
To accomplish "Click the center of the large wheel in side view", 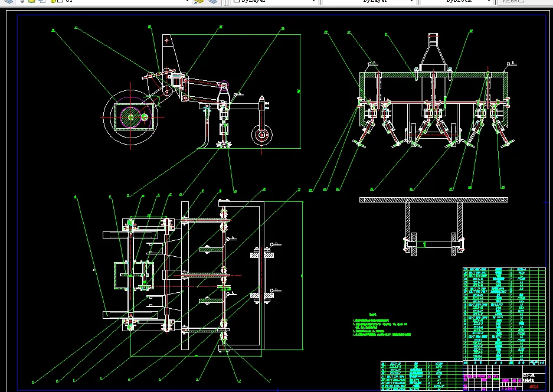I will pos(131,117).
